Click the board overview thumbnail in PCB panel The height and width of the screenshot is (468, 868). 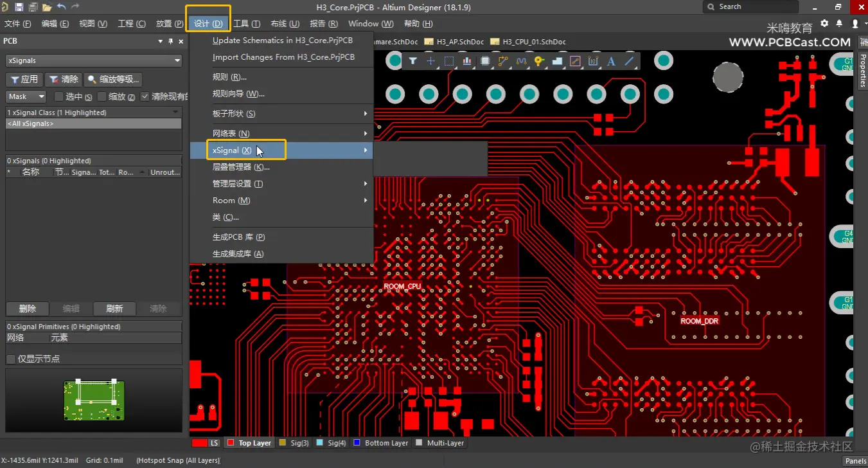pyautogui.click(x=94, y=401)
